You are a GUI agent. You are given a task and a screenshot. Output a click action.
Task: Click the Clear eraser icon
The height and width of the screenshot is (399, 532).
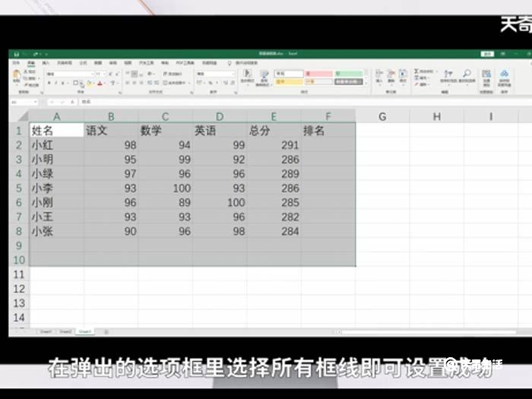416,84
